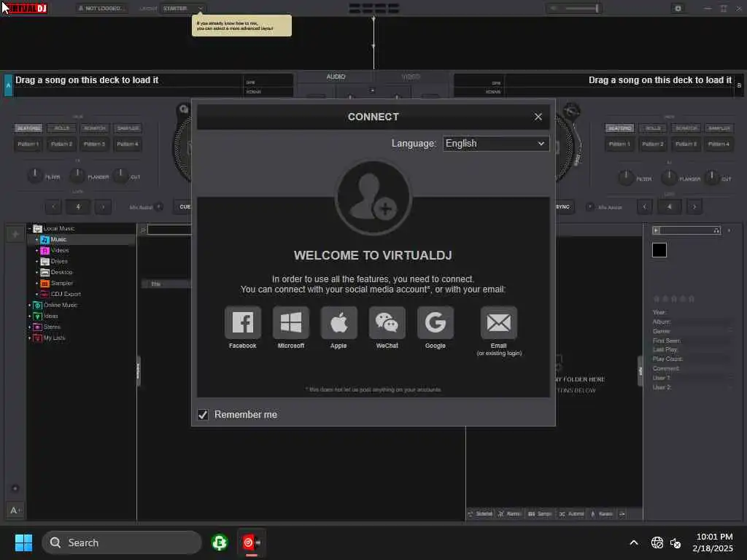Open the Sampler folder in browser
The height and width of the screenshot is (560, 747).
(61, 284)
